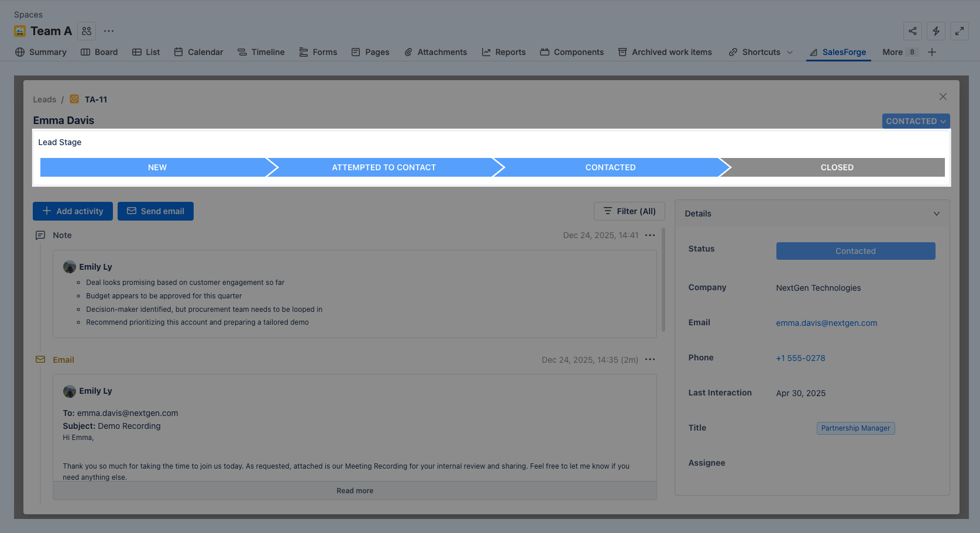Open the Filter (All) activity filter

click(629, 211)
